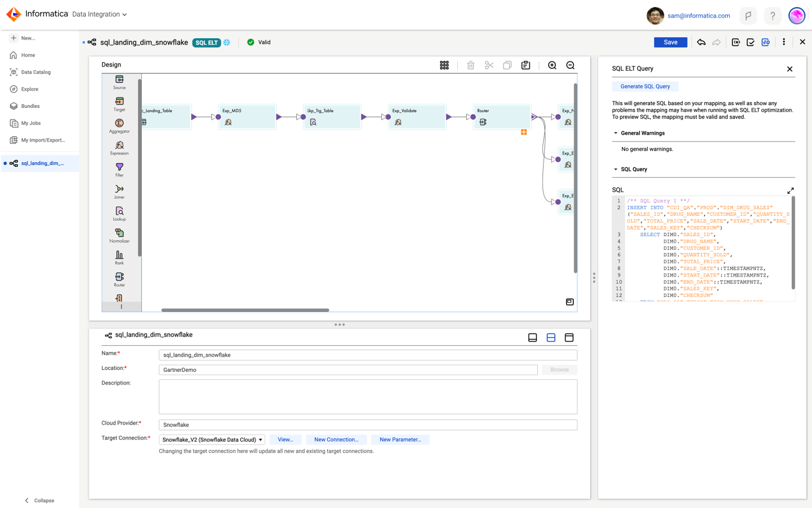The height and width of the screenshot is (508, 812).
Task: Select the sql_landing_dim tab in the sidebar
Action: click(x=42, y=163)
